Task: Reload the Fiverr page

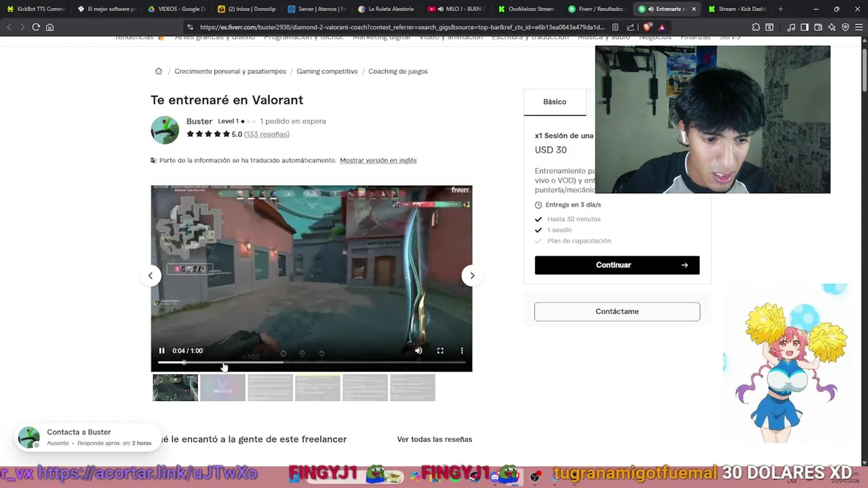Action: coord(36,27)
